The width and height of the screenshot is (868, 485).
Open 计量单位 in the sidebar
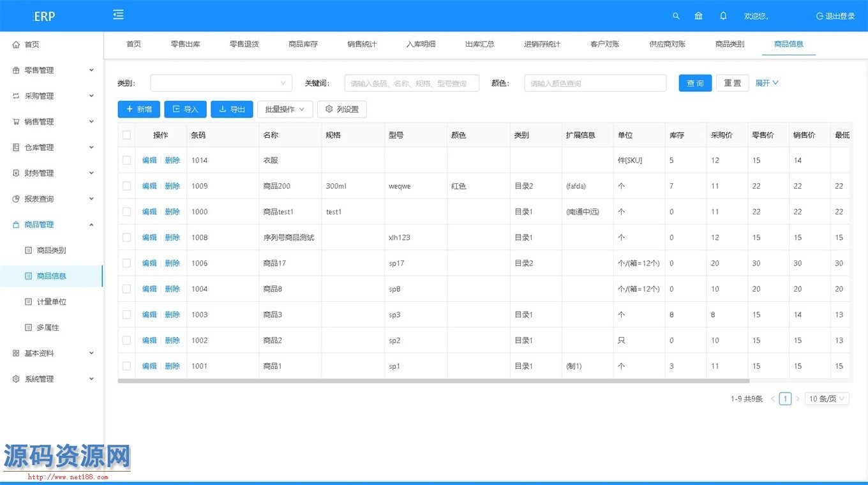[51, 302]
